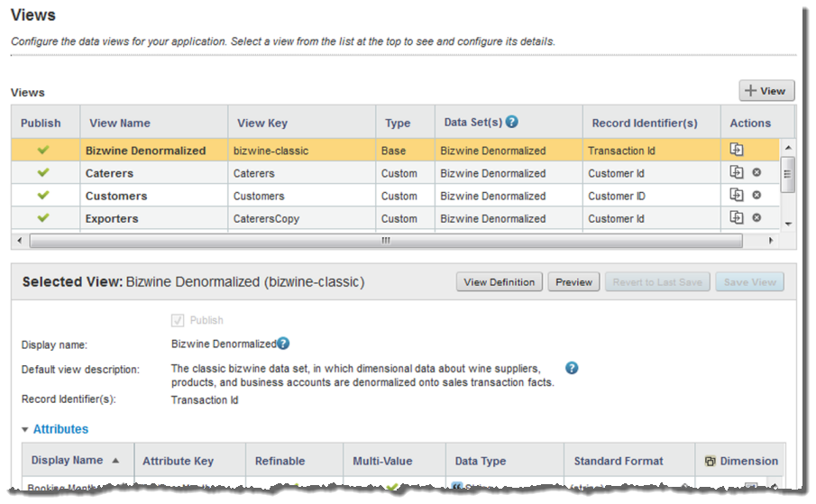Click the horizontal scrollbar of views table

(x=385, y=242)
